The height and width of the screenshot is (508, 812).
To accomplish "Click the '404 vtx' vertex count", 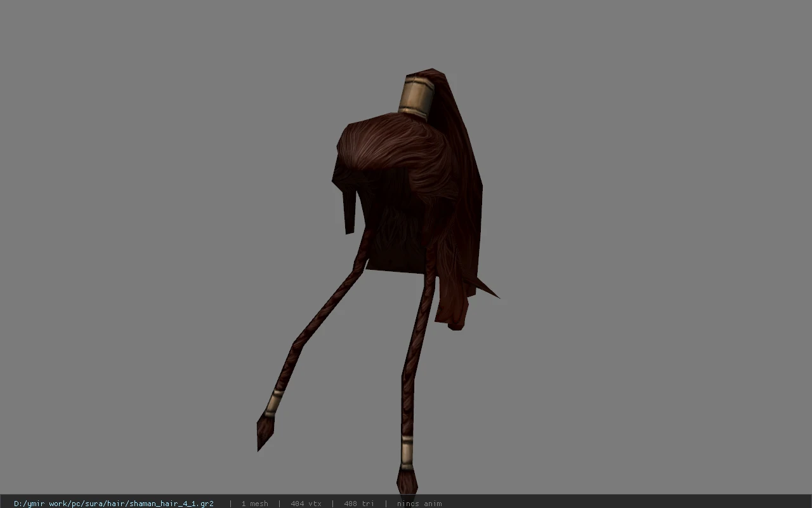I will click(x=306, y=504).
